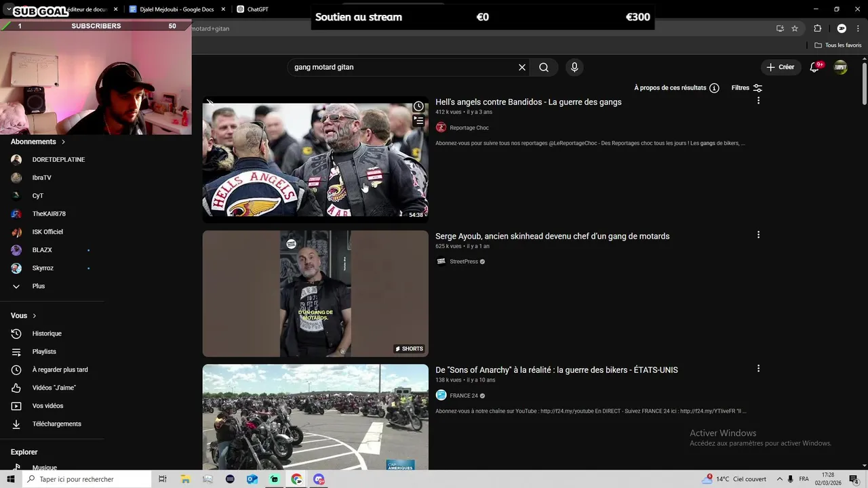The image size is (868, 488).
Task: Close the éditeur de documents tab
Action: [x=115, y=9]
